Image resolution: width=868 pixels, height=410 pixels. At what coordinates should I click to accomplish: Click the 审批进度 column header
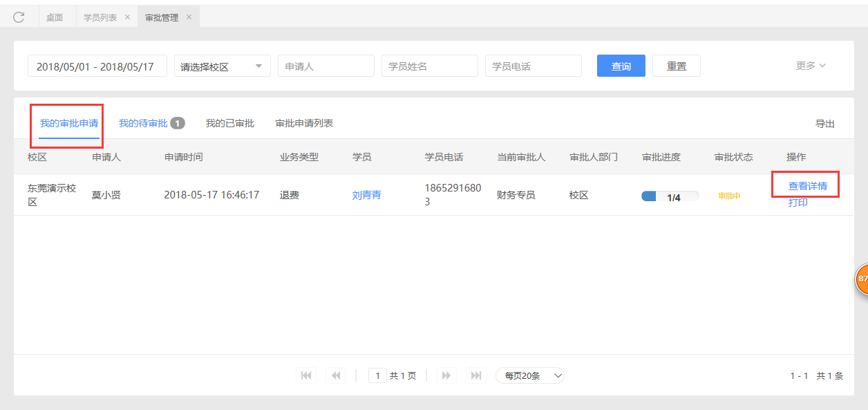pos(661,157)
